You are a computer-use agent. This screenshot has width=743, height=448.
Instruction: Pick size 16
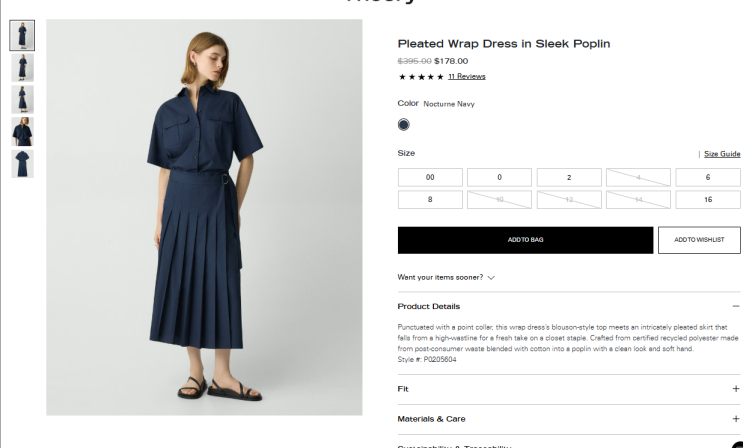coord(707,200)
